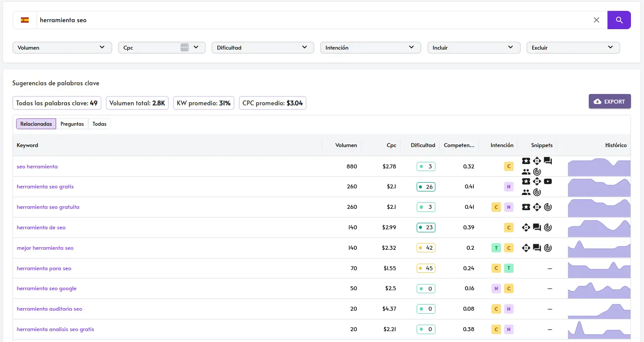Click the star ticket icon for herramienta seo gratuita
This screenshot has width=644, height=342.
(526, 207)
